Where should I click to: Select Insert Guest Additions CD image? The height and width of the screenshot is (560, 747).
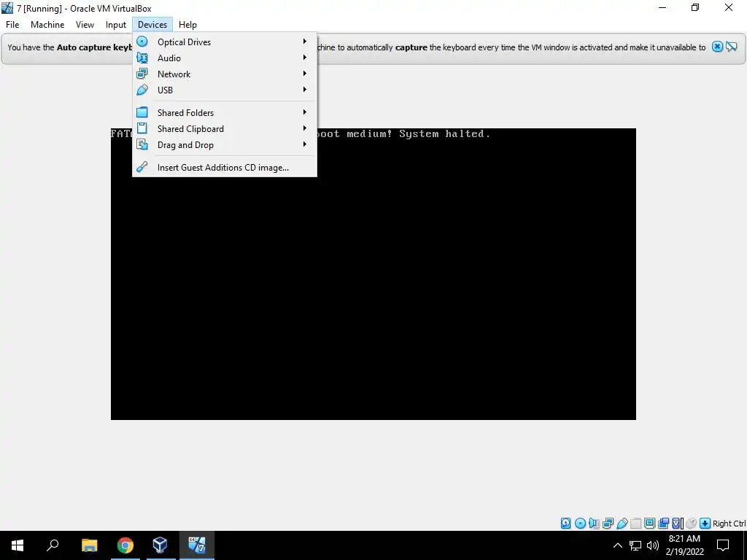tap(225, 167)
